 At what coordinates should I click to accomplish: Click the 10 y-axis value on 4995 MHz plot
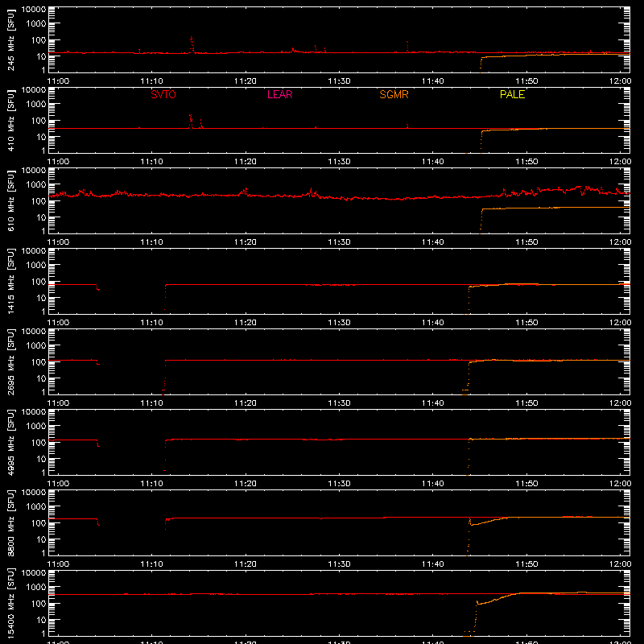coord(42,459)
